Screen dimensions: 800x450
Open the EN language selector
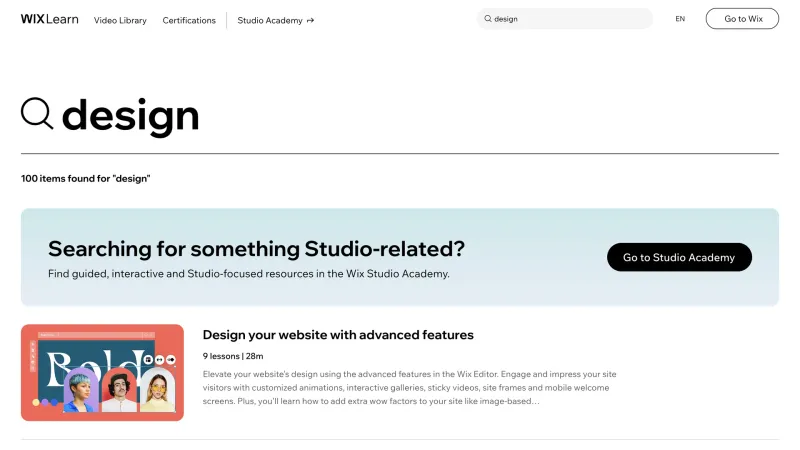tap(680, 19)
